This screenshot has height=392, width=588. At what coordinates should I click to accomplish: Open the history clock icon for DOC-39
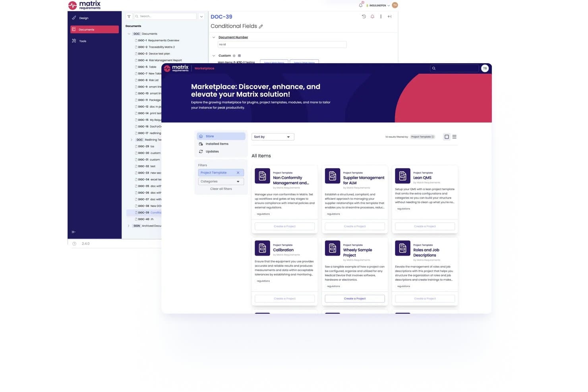tap(364, 16)
